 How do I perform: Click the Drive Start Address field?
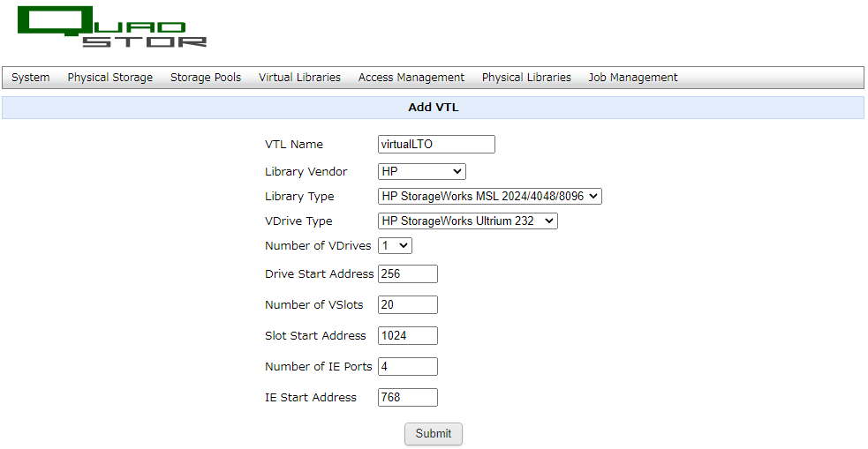coord(408,273)
